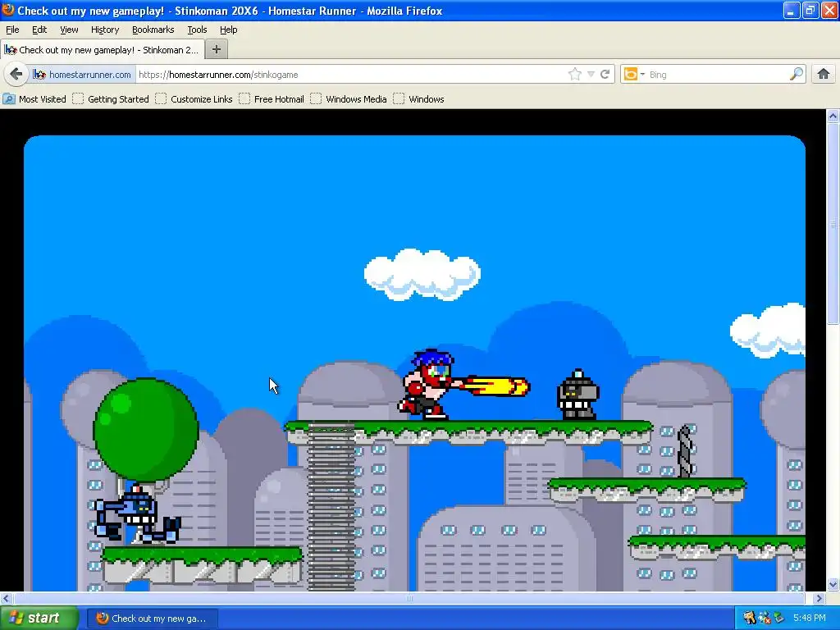Select the Stinkoman gameplay browser tab
The image size is (840, 630).
103,50
